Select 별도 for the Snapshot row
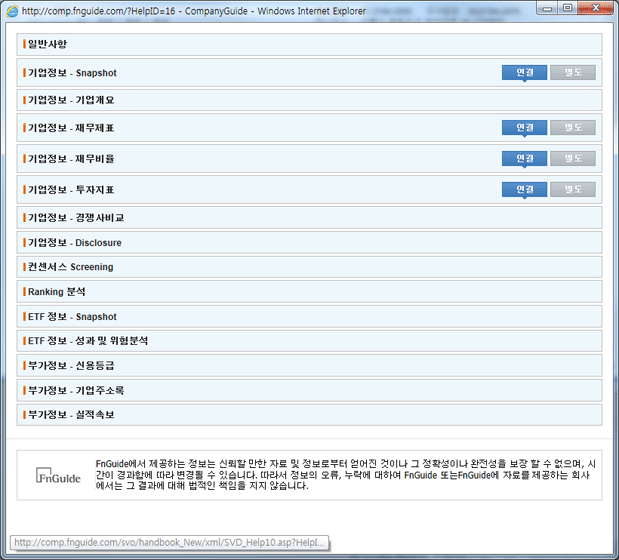Image resolution: width=619 pixels, height=560 pixels. pyautogui.click(x=572, y=73)
